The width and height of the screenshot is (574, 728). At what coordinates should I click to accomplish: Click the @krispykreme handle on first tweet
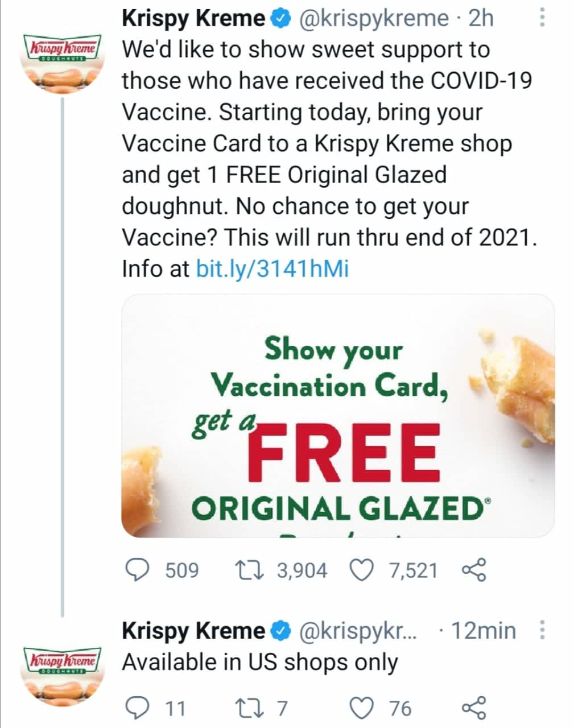pyautogui.click(x=373, y=19)
